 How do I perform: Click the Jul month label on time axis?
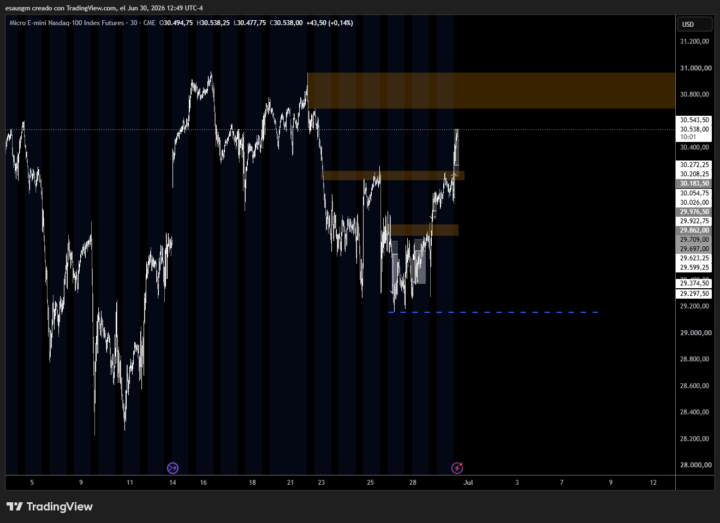coord(468,483)
